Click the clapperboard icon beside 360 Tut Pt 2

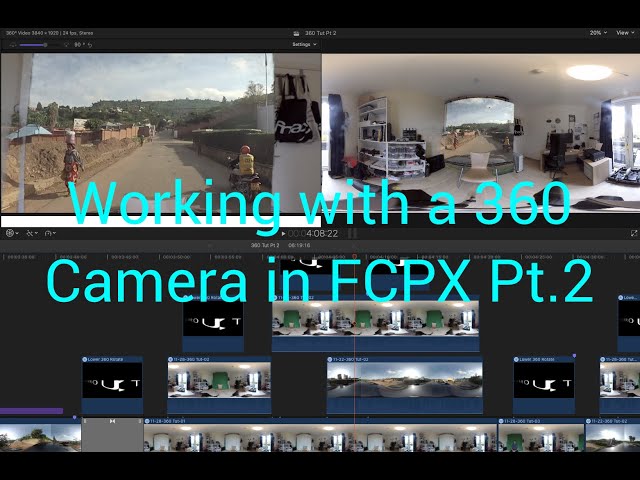click(x=296, y=33)
